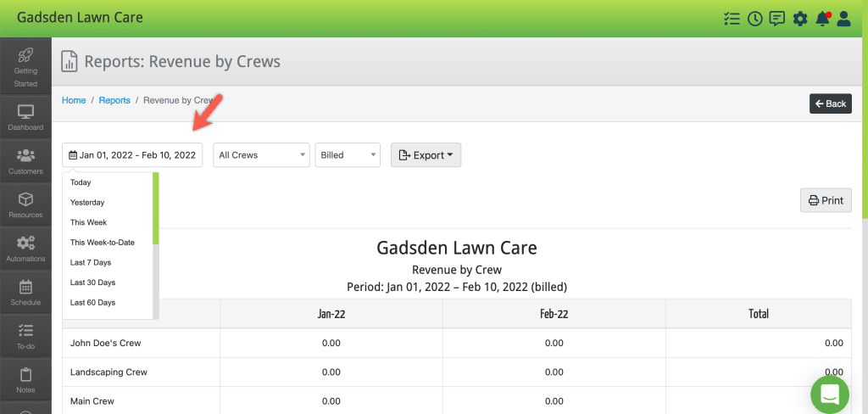Open Schedule in sidebar
Image resolution: width=868 pixels, height=414 pixels.
point(25,293)
